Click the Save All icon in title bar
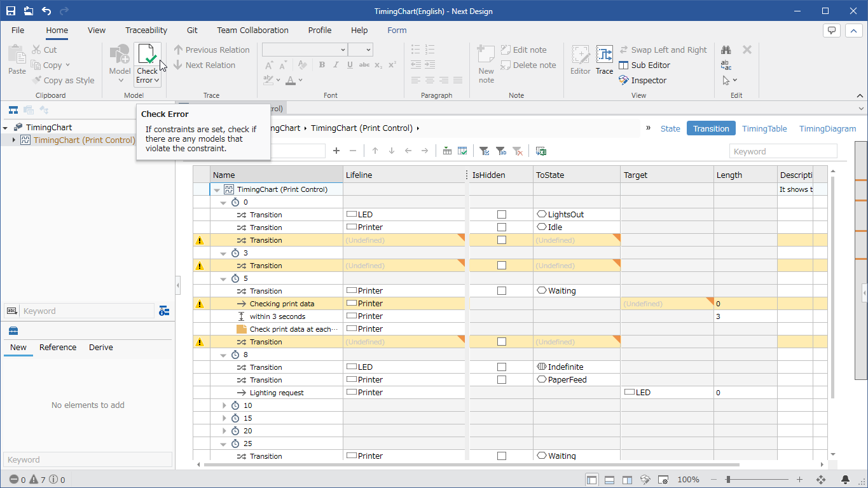 click(x=29, y=11)
